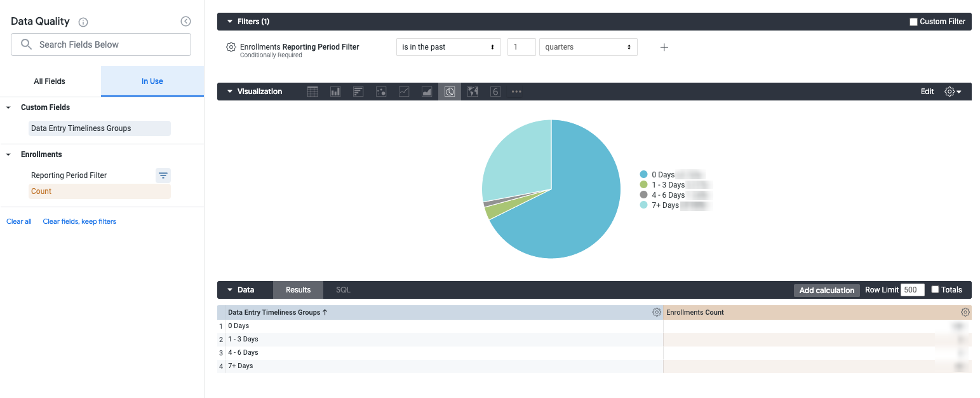Select the Area chart visualization
980x398 pixels.
[x=427, y=91]
